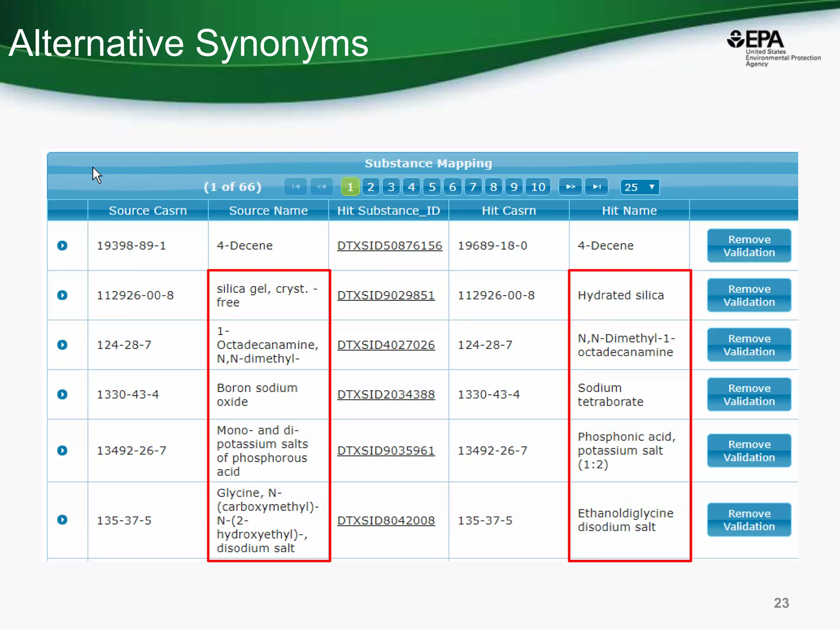
Task: Select page 8 in paginator
Action: click(x=494, y=187)
